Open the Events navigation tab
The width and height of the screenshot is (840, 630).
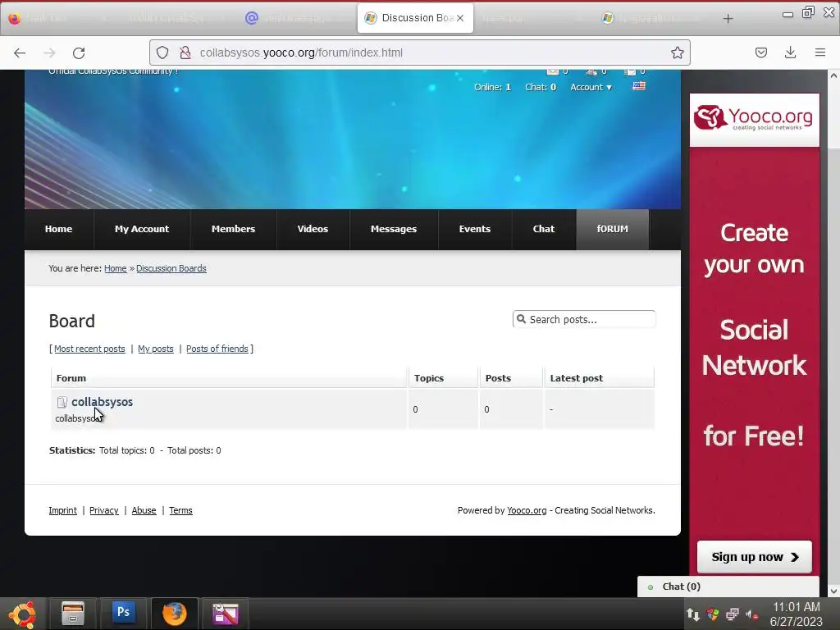click(475, 229)
